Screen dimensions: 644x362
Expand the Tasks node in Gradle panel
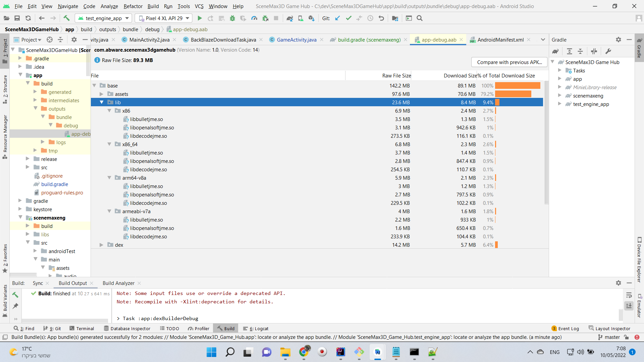tap(559, 70)
